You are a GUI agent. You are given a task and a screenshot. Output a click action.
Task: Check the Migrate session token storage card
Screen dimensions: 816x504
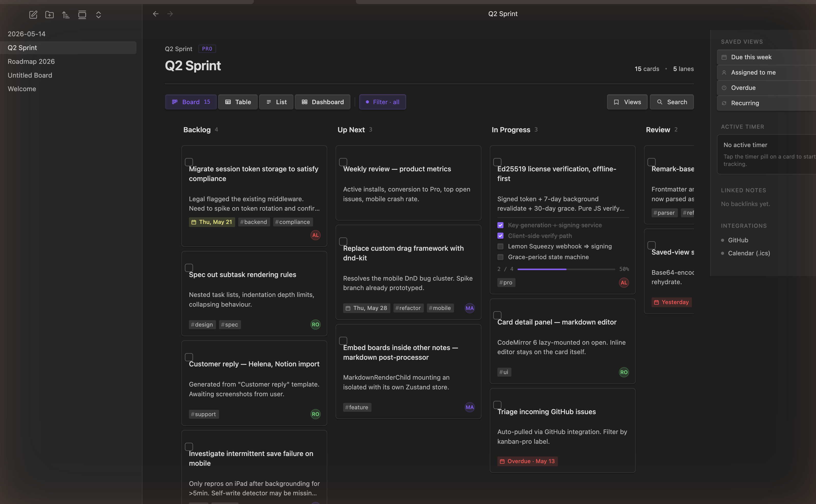pyautogui.click(x=189, y=162)
